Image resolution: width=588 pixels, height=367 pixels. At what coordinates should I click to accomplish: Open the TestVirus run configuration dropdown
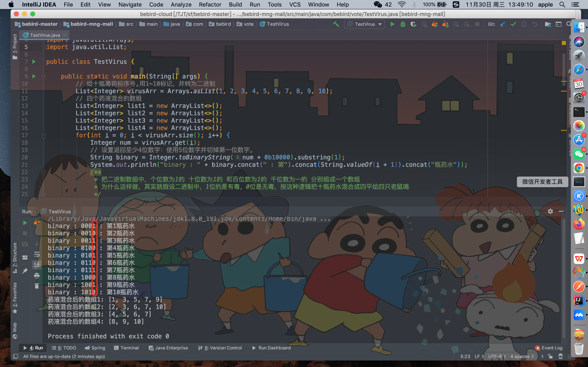[x=364, y=24]
